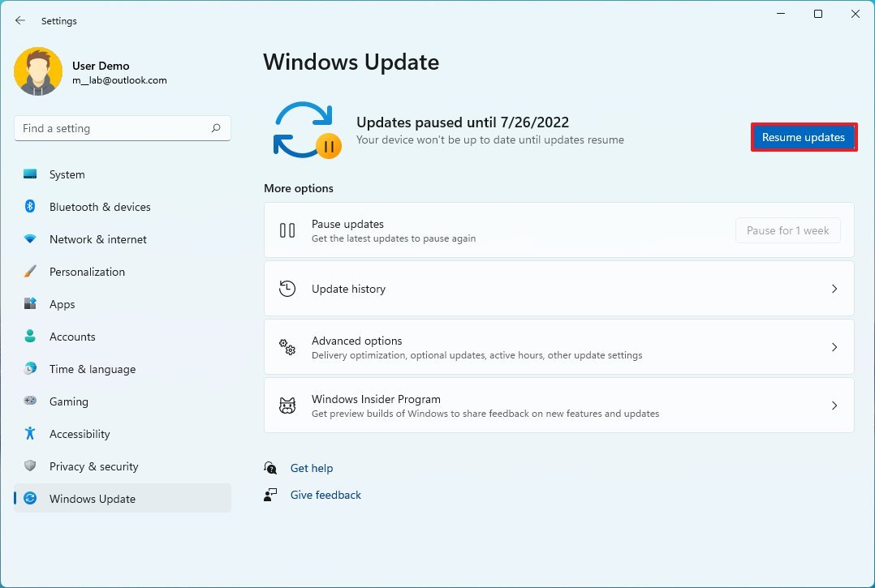Expand Advanced options chevron arrow

[x=834, y=347]
